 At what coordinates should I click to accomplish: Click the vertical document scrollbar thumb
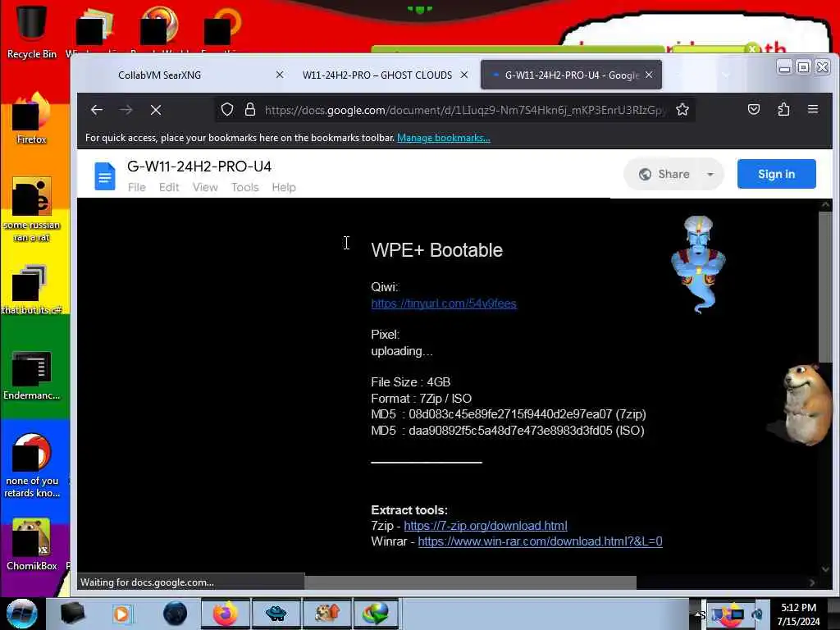(x=825, y=286)
